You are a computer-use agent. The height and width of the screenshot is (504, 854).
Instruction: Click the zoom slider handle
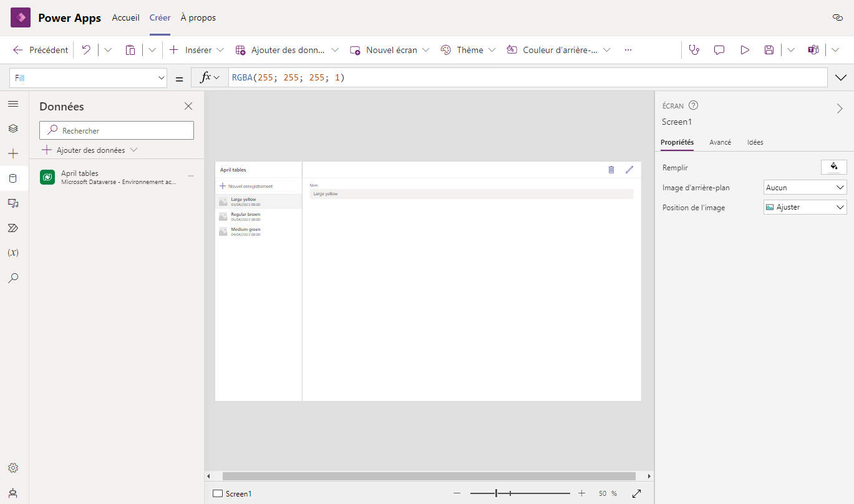497,493
